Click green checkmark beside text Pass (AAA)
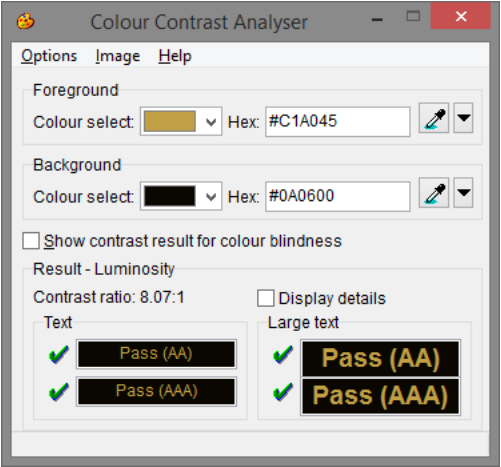501x467 pixels. [59, 391]
